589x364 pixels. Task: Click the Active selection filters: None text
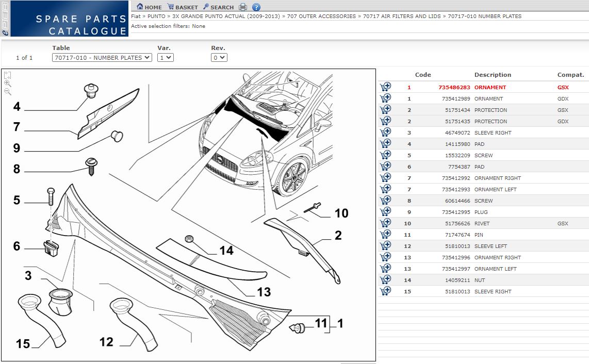pyautogui.click(x=168, y=26)
